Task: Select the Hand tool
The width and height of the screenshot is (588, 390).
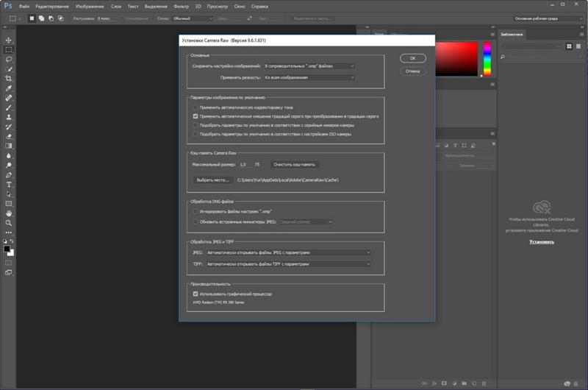Action: [9, 213]
